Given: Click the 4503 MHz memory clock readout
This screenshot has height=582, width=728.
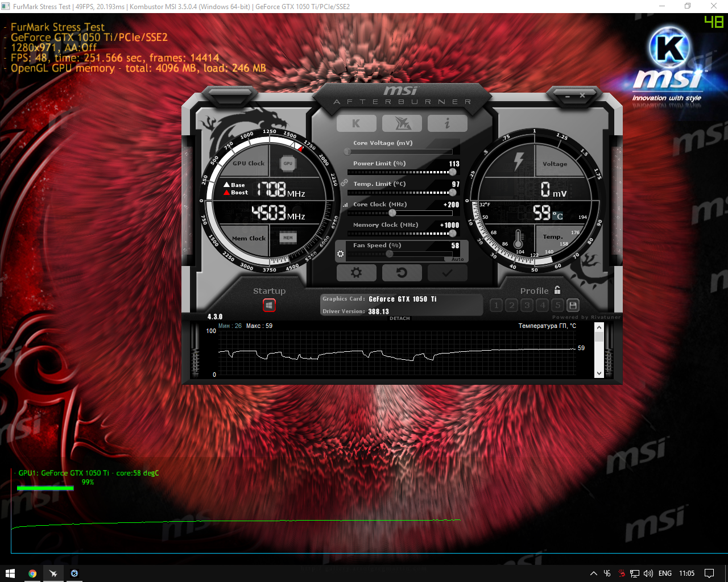Looking at the screenshot, I should coord(279,213).
